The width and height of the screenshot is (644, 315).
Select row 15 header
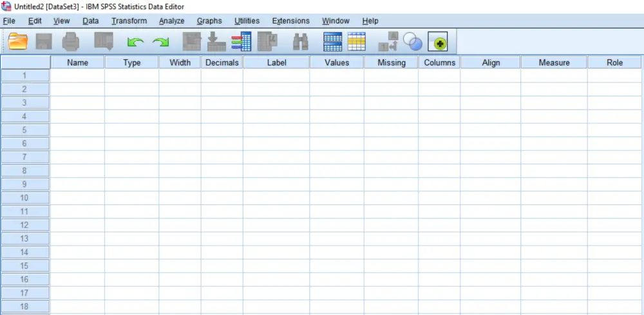pos(25,265)
